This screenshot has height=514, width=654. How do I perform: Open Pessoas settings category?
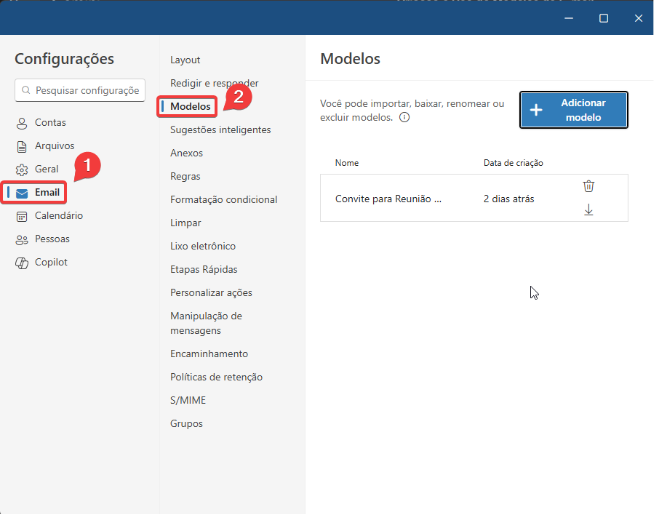52,239
